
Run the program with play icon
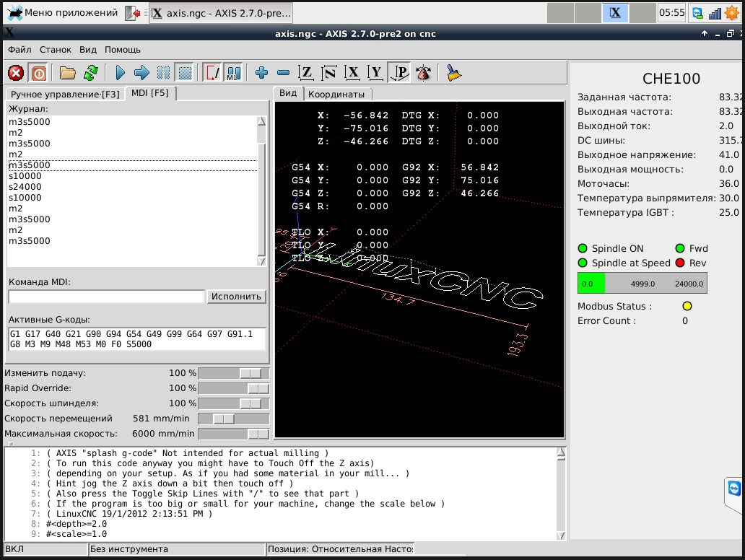click(121, 73)
